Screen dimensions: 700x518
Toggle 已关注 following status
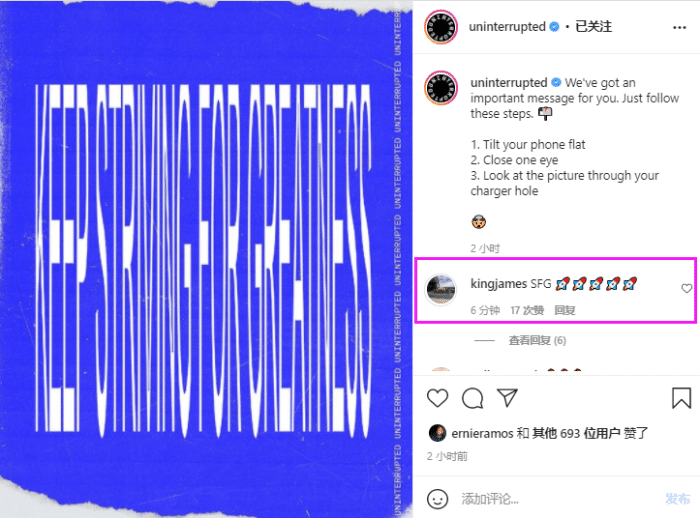(x=593, y=26)
